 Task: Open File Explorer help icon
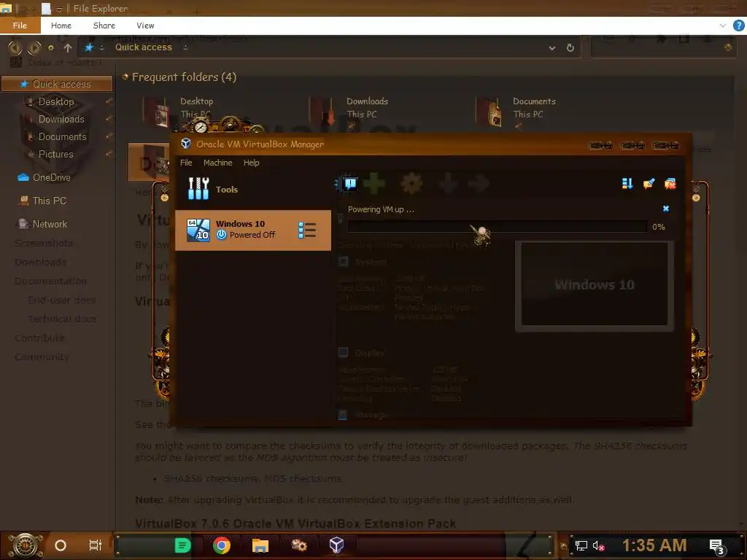(738, 26)
